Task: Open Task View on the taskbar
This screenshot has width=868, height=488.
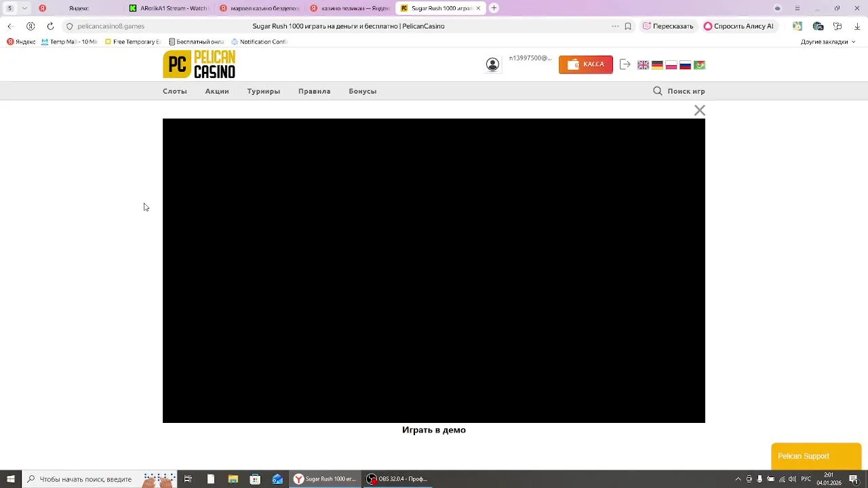Action: coord(188,479)
